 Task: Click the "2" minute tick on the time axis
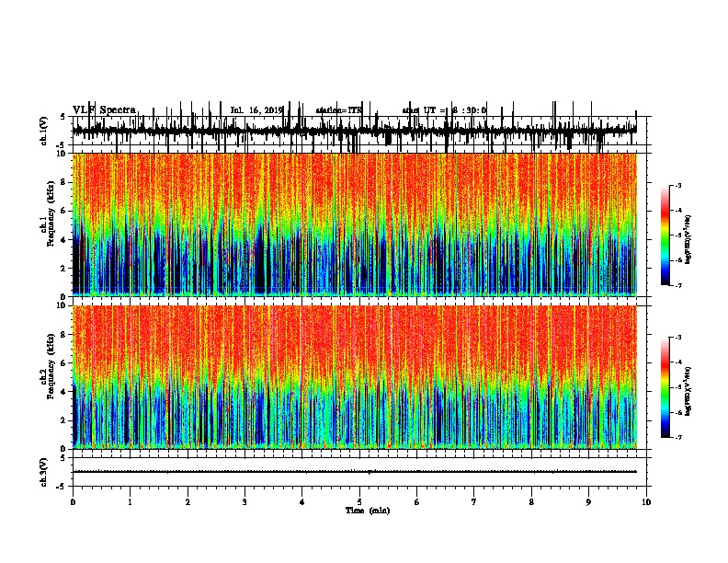click(188, 502)
